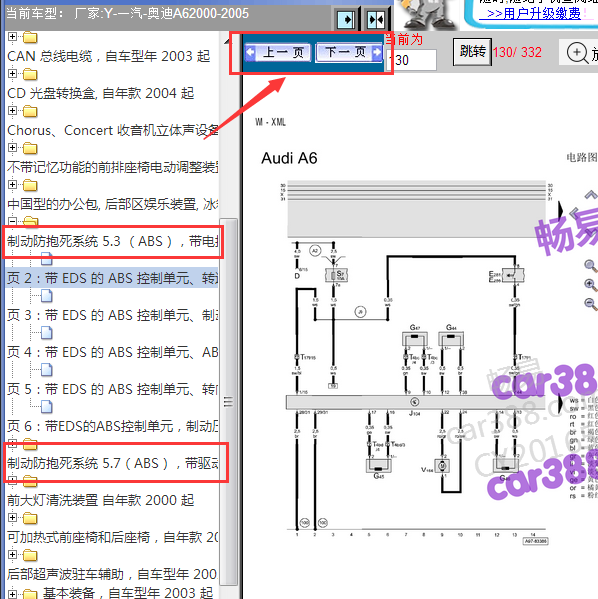Screen dimensions: 598x599
Task: Expand the CD 光盘转换盒 folder node
Action: (13, 73)
